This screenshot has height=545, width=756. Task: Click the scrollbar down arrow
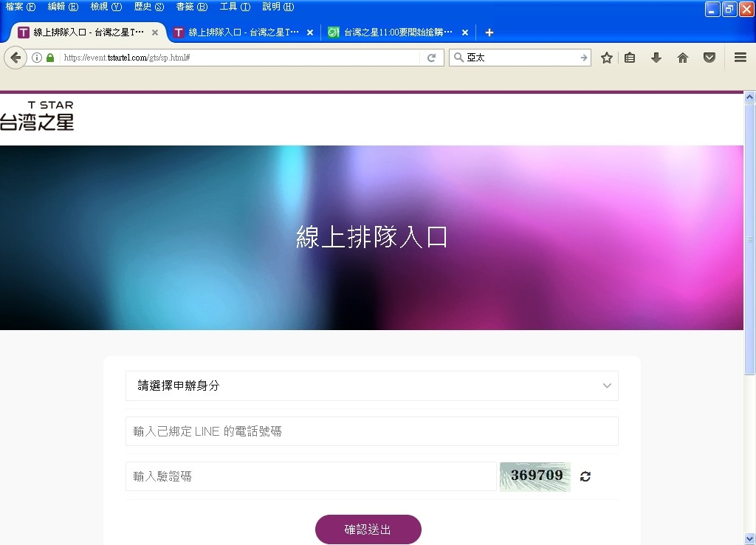coord(750,539)
